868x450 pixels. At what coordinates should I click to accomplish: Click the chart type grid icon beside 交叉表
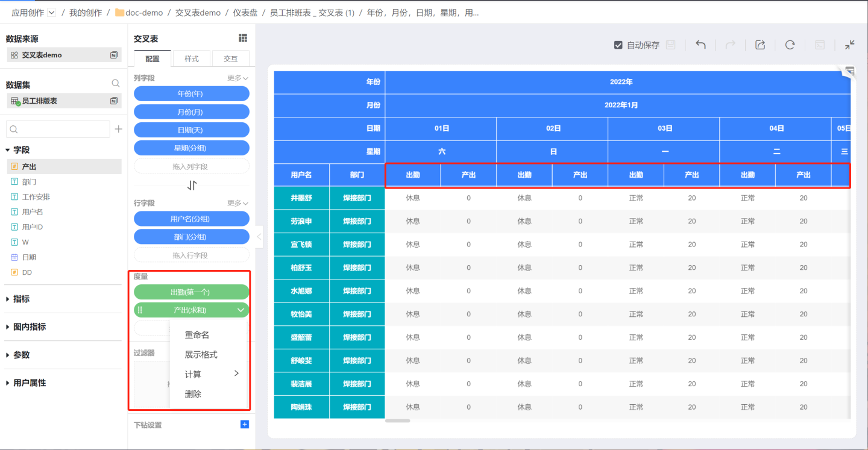coord(243,38)
